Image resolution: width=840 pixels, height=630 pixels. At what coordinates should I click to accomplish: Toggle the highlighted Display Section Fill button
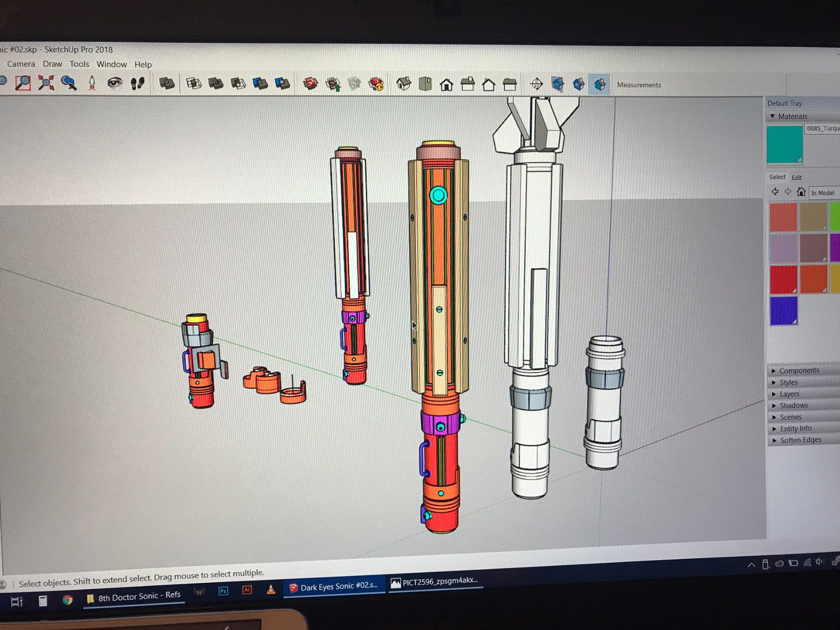(599, 84)
